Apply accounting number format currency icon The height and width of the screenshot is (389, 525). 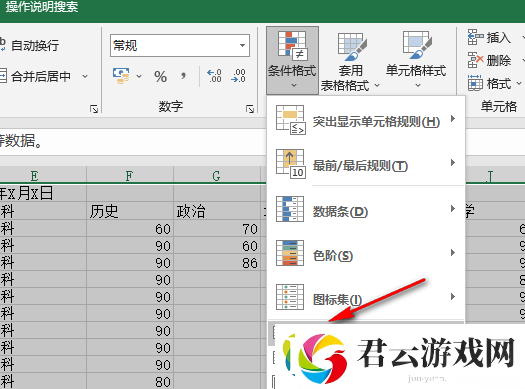coord(121,76)
